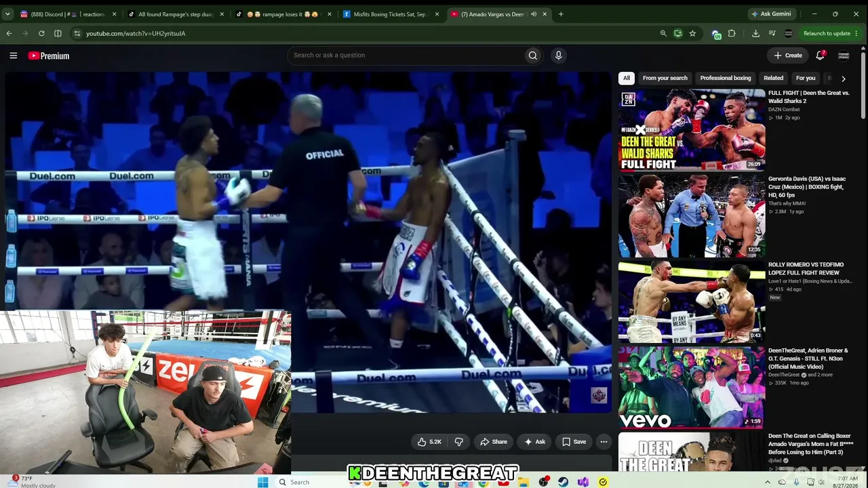868x488 pixels.
Task: Bookmark this page with the star icon
Action: click(x=692, y=33)
